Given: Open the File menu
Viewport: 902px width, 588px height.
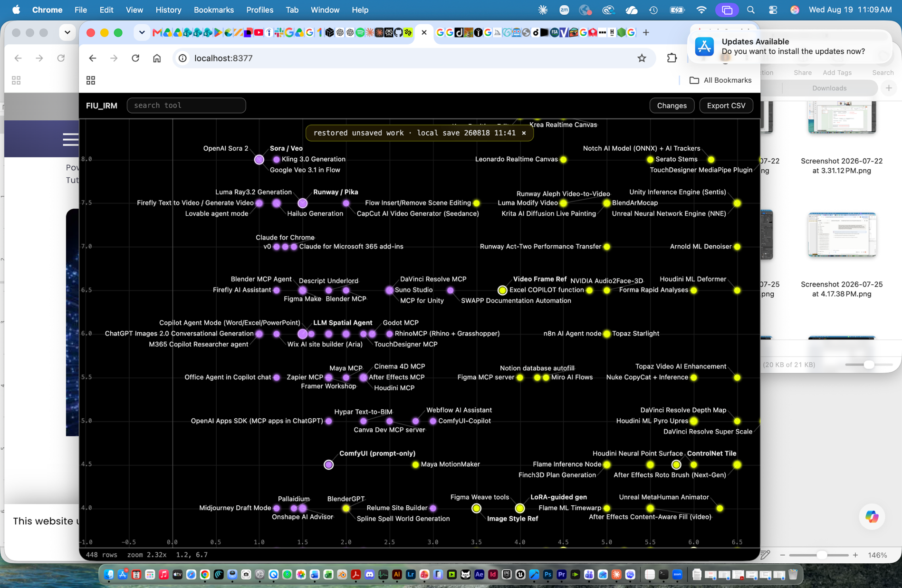Looking at the screenshot, I should pyautogui.click(x=80, y=10).
